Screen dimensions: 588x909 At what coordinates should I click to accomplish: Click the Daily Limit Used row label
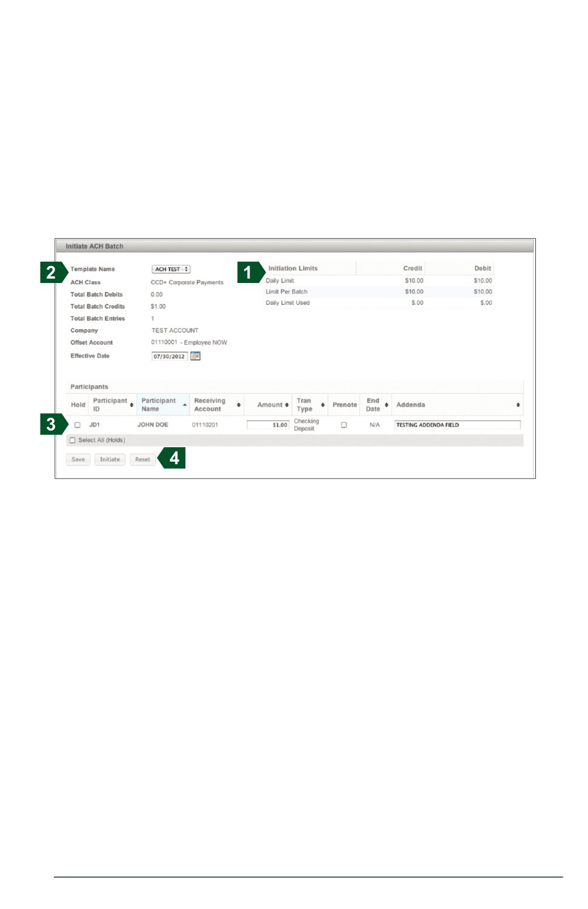coord(288,302)
